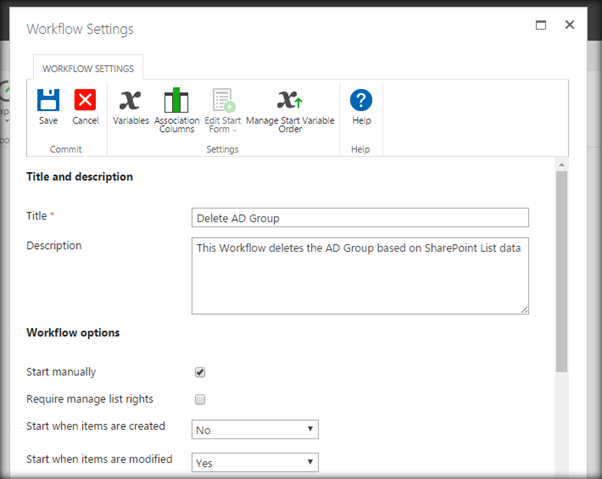Open the workflow Variables icon
Screen dimensions: 602x479
click(x=129, y=100)
